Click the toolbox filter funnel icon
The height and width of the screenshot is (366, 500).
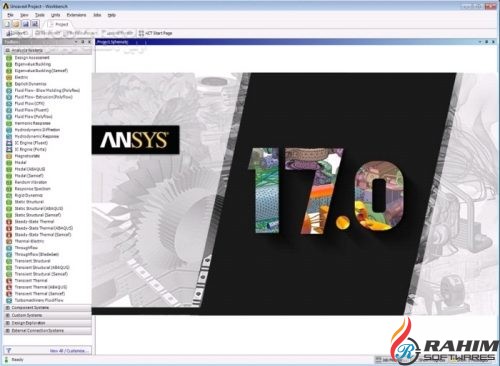(9, 350)
